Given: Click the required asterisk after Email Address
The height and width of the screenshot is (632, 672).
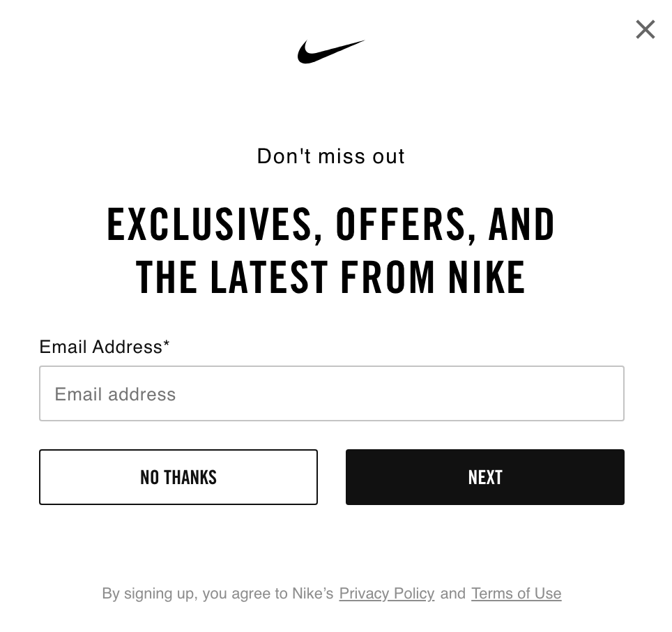Looking at the screenshot, I should pos(167,345).
